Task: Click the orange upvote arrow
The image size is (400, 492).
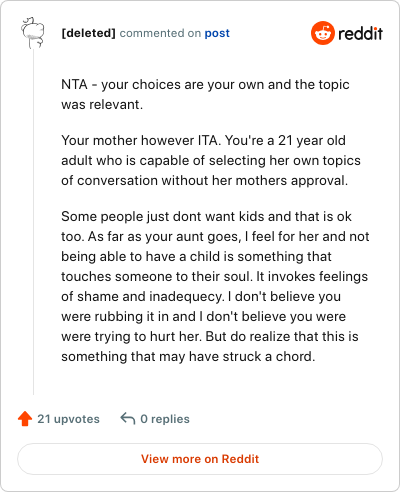Action: (25, 419)
